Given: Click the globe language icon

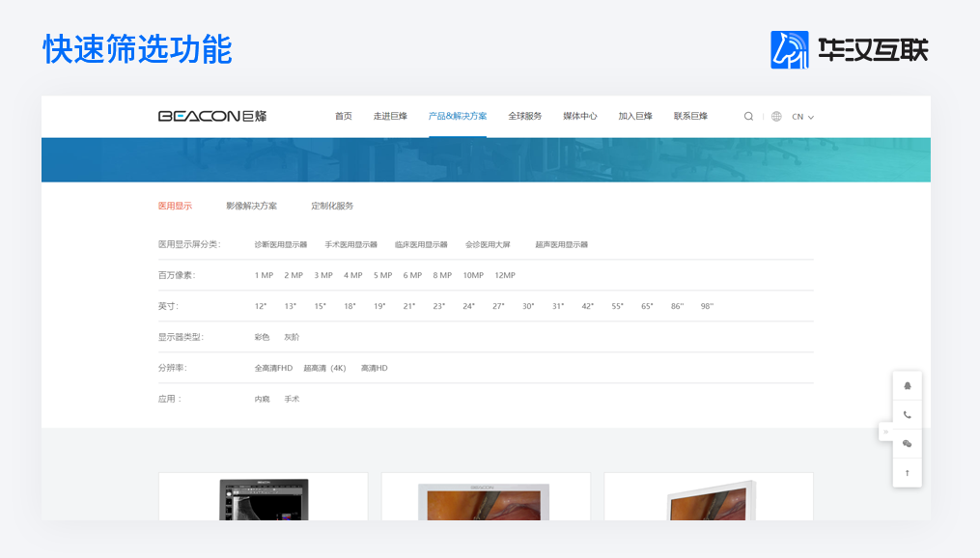Looking at the screenshot, I should pyautogui.click(x=776, y=116).
